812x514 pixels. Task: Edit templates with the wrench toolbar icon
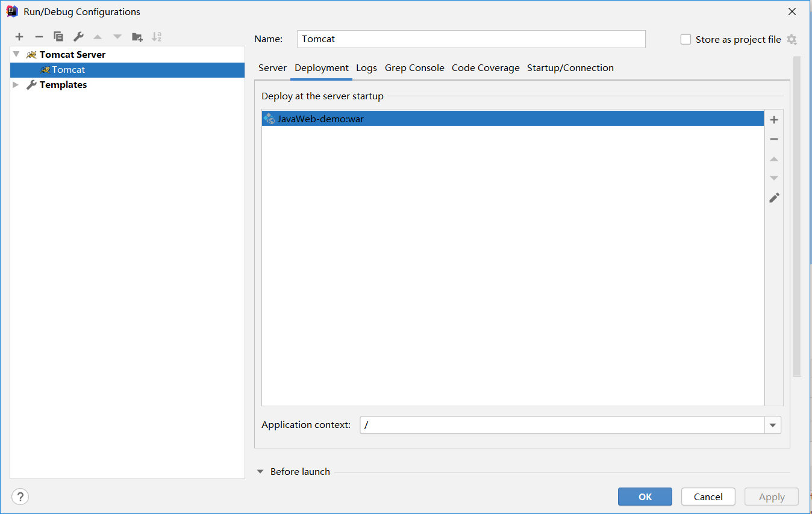(x=78, y=37)
